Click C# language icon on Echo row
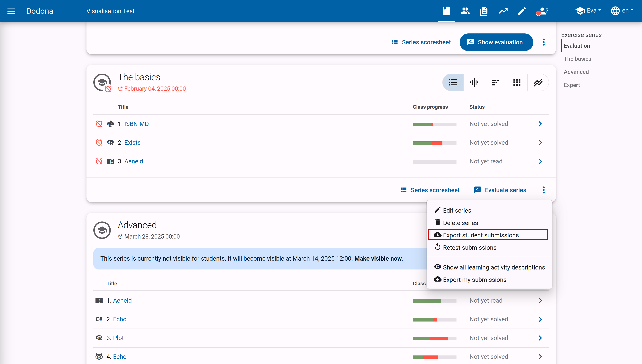642x364 pixels. click(99, 319)
